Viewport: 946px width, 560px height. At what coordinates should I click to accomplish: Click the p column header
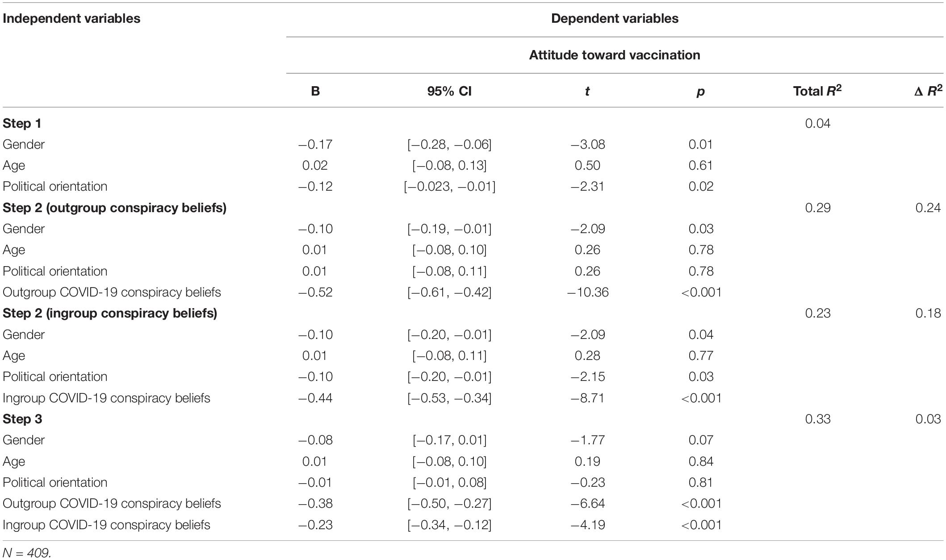[700, 92]
